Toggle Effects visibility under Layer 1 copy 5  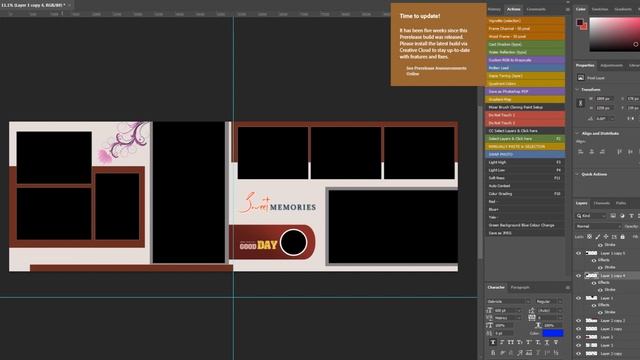click(593, 260)
